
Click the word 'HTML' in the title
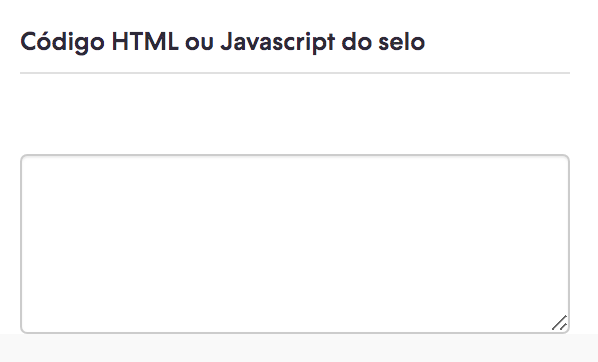point(145,41)
